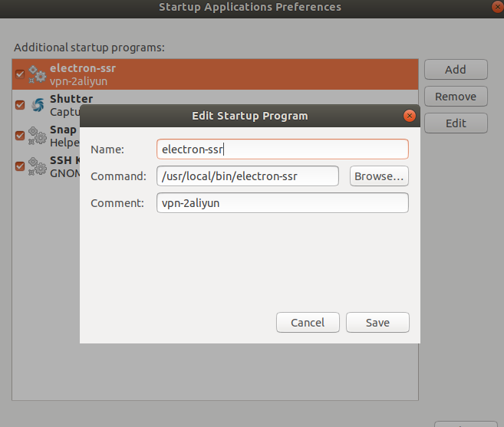
Task: Click the Remove button
Action: click(x=456, y=97)
